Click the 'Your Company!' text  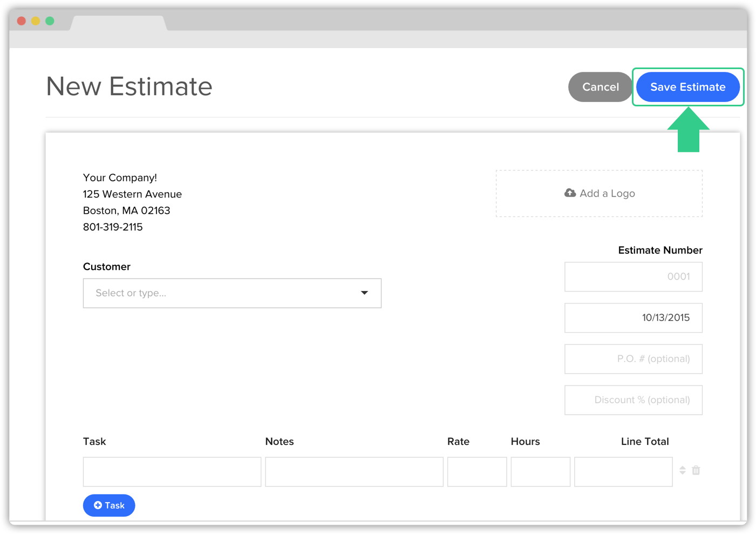coord(120,178)
